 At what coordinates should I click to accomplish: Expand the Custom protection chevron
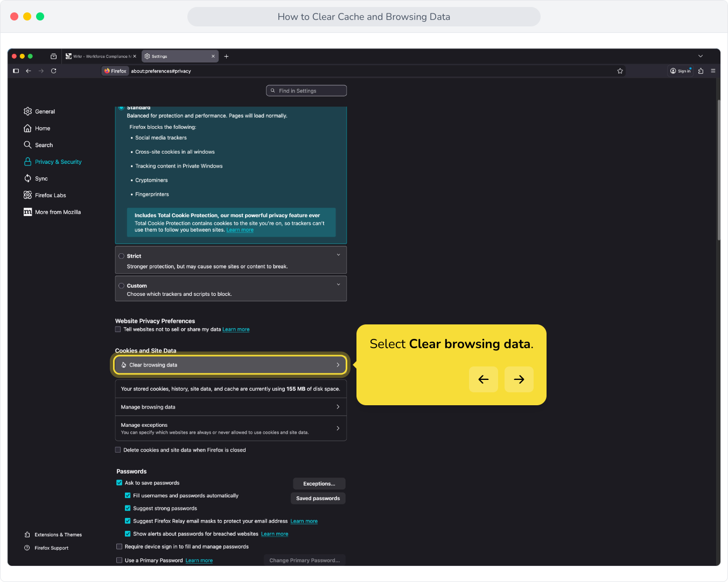pos(338,285)
